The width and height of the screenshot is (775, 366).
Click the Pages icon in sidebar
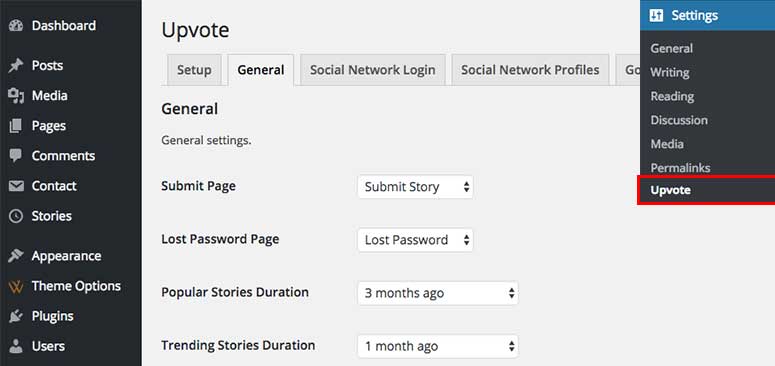(16, 126)
